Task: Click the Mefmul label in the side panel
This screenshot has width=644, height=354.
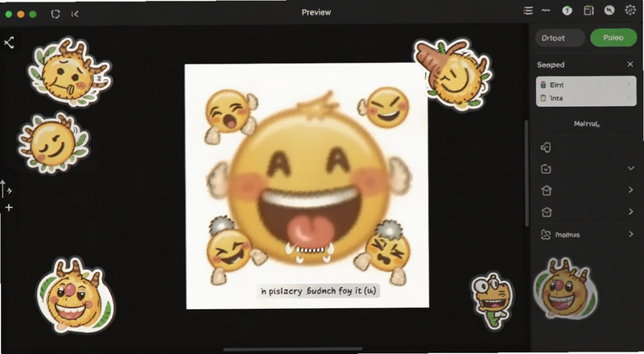Action: (x=587, y=124)
